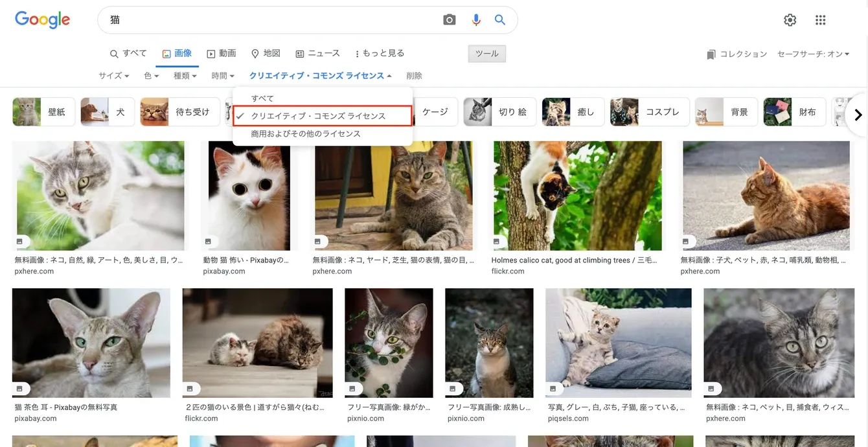868x447 pixels.
Task: Select the 画像 tab
Action: click(177, 54)
